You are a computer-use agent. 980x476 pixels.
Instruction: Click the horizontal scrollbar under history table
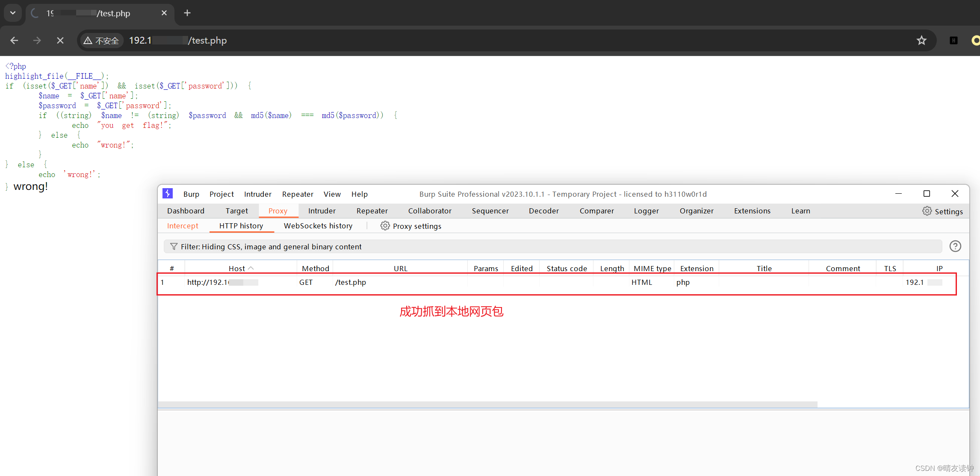coord(487,404)
